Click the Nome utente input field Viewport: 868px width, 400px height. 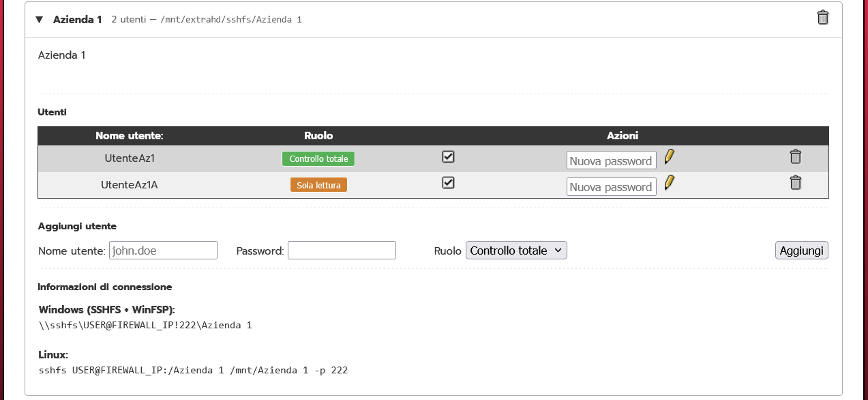coord(163,250)
